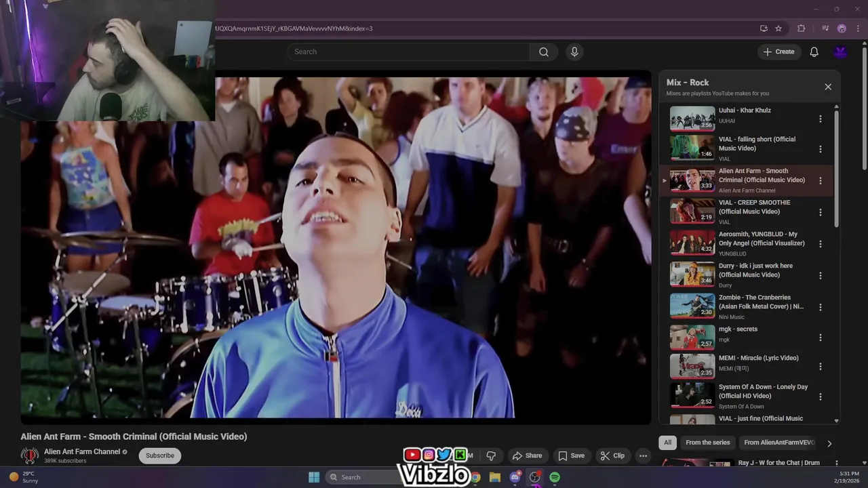Screen dimensions: 868x488
Task: Click the video title Alien Ant Farm - Smooth Criminal
Action: tap(134, 436)
